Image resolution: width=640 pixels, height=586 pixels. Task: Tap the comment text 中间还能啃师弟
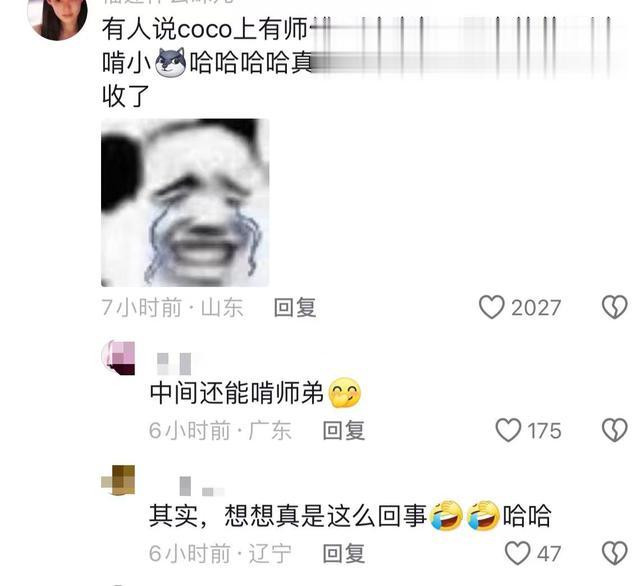point(236,393)
